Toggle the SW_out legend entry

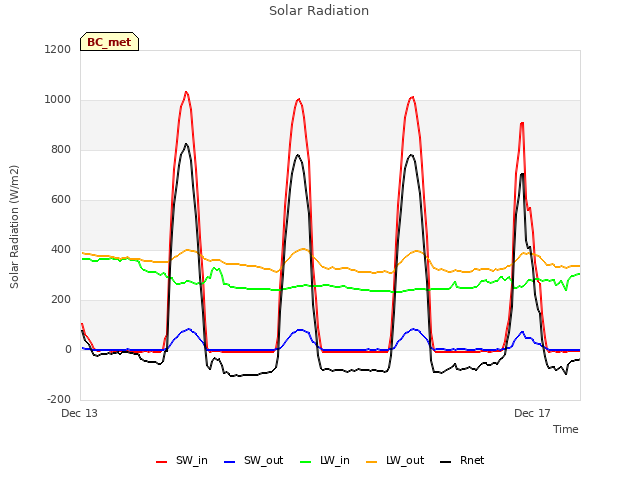tap(254, 460)
